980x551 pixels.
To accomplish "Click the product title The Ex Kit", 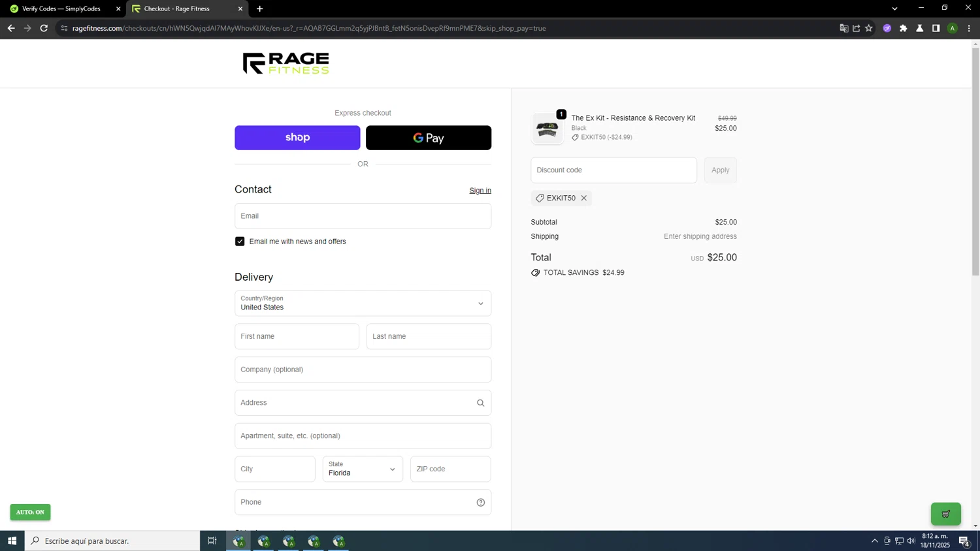I will (x=633, y=118).
